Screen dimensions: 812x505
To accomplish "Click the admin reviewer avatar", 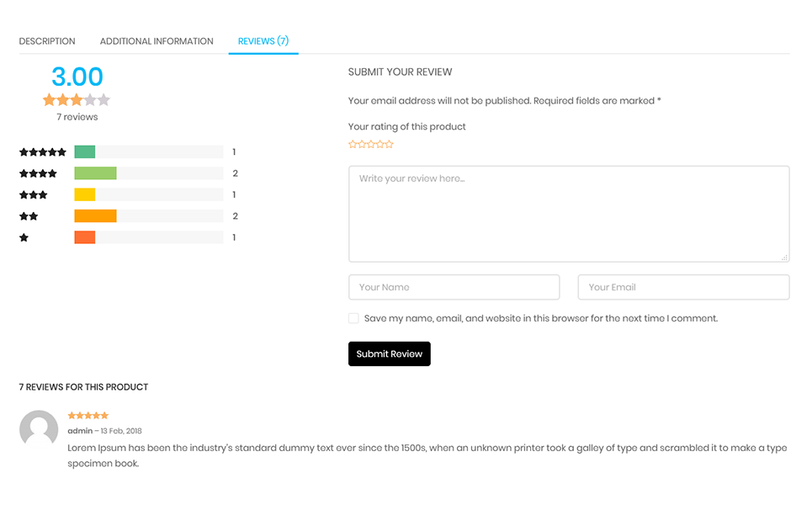I will point(39,429).
